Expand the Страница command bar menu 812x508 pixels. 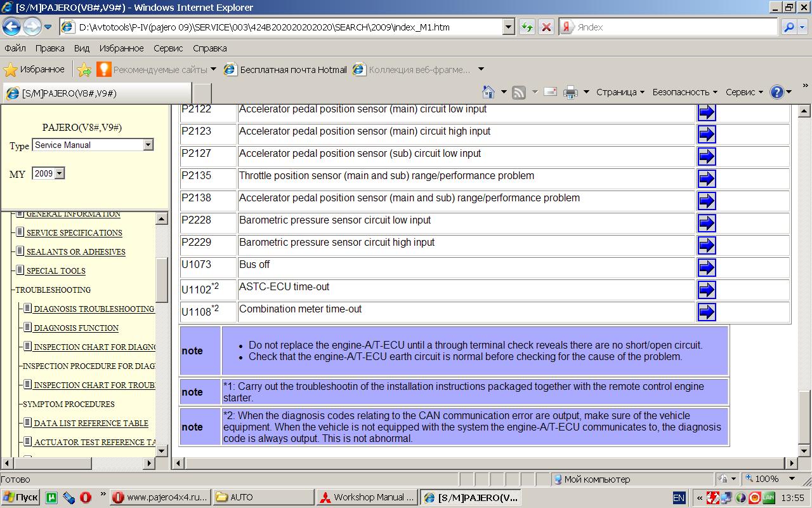coord(620,92)
